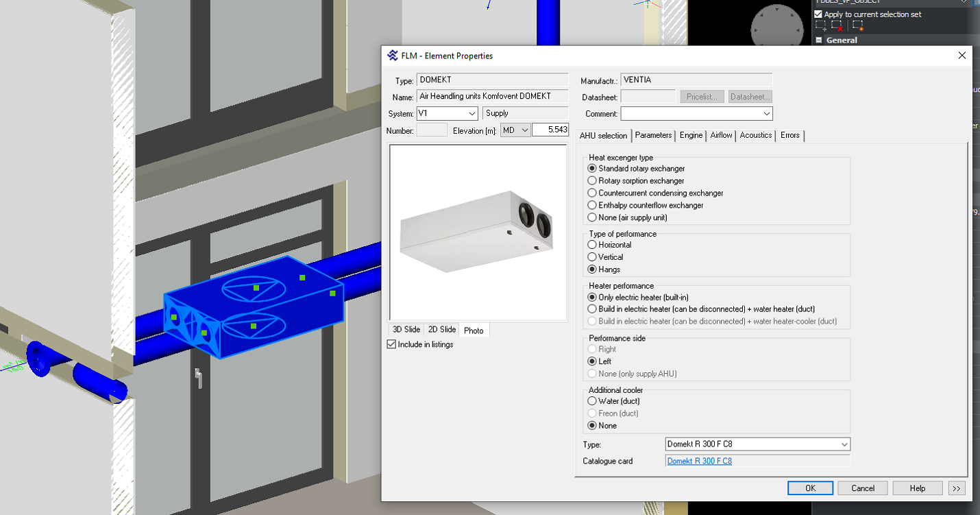The height and width of the screenshot is (515, 980).
Task: Switch to the Acoustics tab
Action: click(x=755, y=135)
